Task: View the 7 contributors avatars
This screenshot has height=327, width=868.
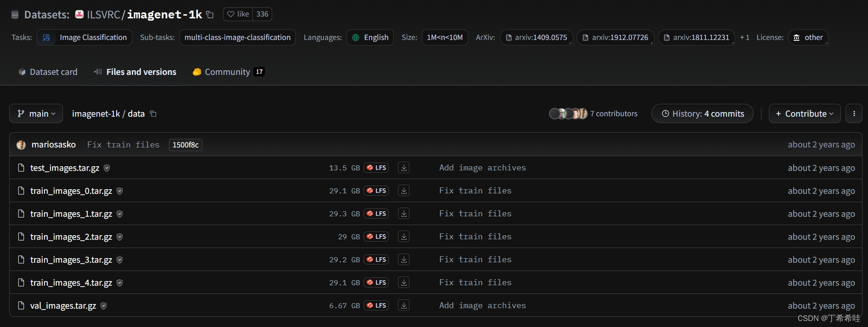Action: 568,113
